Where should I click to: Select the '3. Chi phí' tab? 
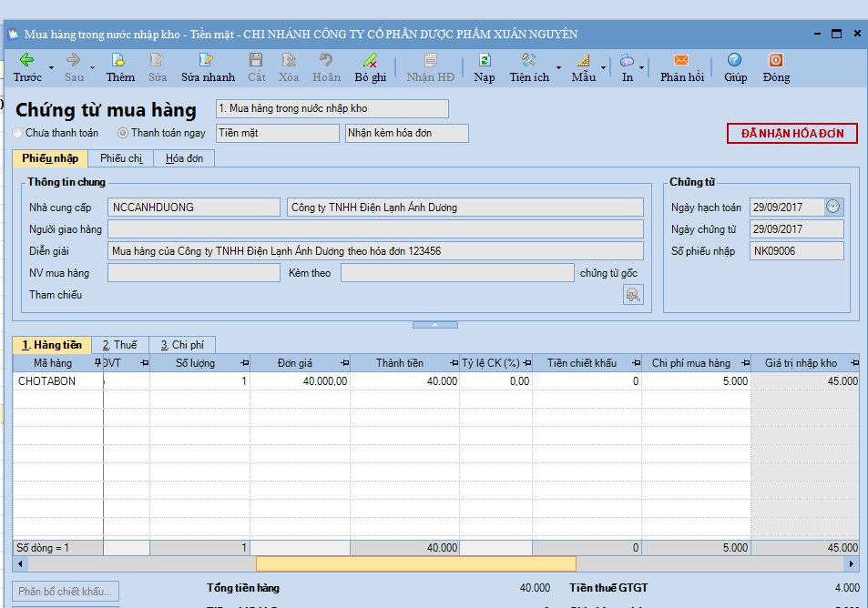(x=183, y=345)
